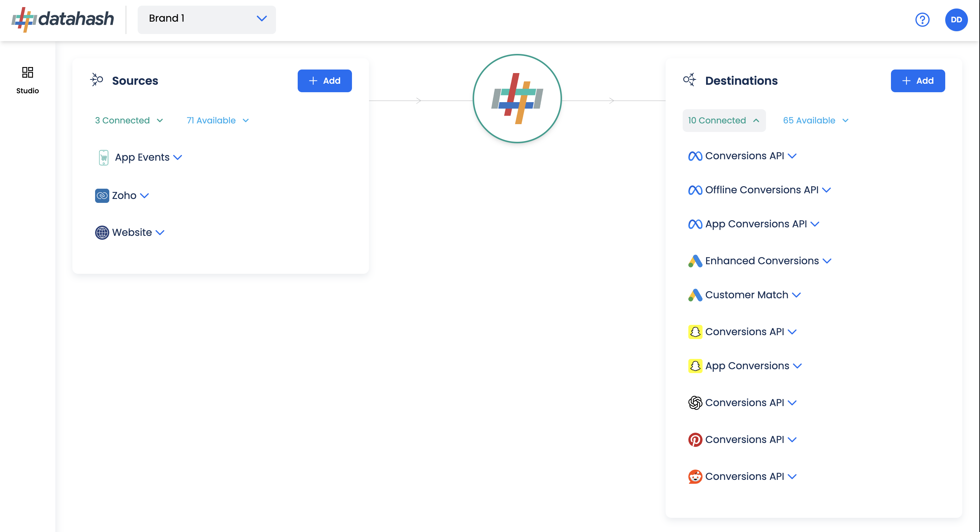Expand OpenAI Conversions API chevron

pyautogui.click(x=792, y=403)
